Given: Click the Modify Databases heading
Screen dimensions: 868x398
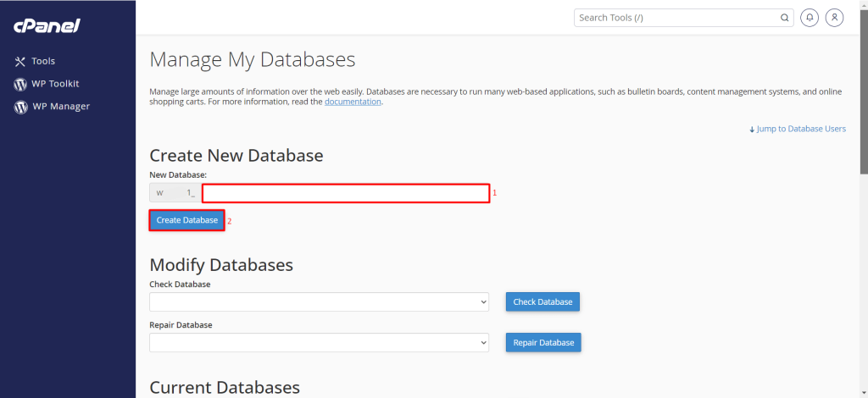Looking at the screenshot, I should click(x=221, y=265).
